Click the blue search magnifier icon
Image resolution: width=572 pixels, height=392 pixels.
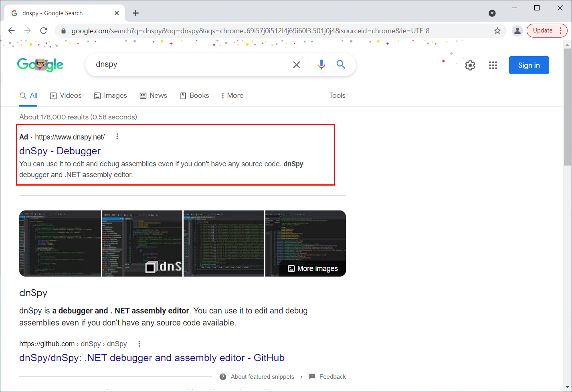(x=341, y=65)
